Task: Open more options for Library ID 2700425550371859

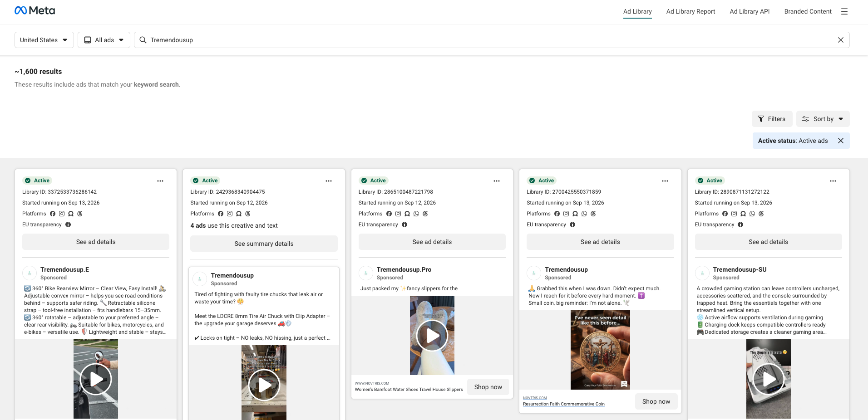Action: click(x=665, y=181)
